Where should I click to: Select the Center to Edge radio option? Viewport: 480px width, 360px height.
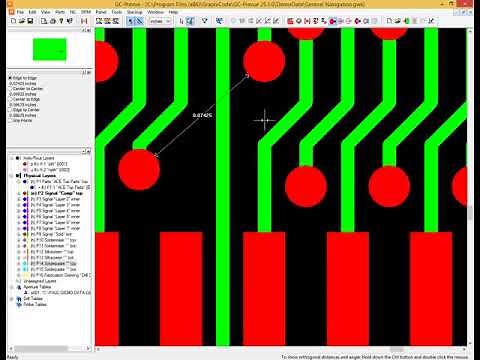point(10,99)
